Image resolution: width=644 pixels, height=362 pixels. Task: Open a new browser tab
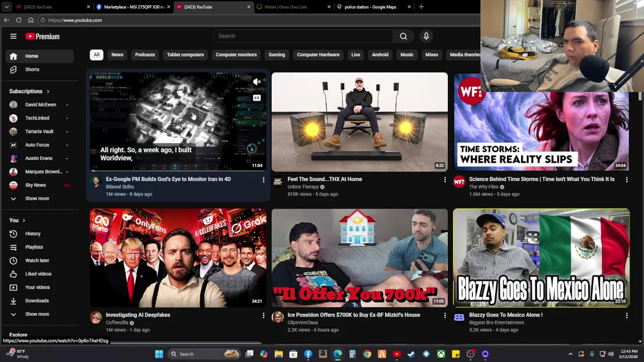(x=421, y=7)
